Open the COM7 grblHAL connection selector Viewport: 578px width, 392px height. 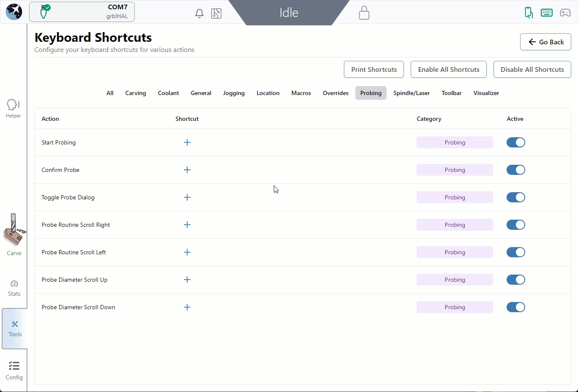[82, 12]
